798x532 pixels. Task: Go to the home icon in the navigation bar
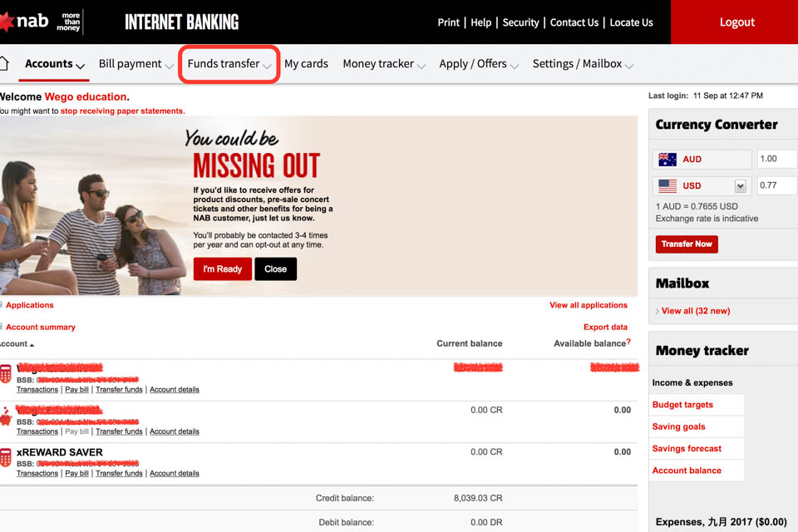point(4,64)
